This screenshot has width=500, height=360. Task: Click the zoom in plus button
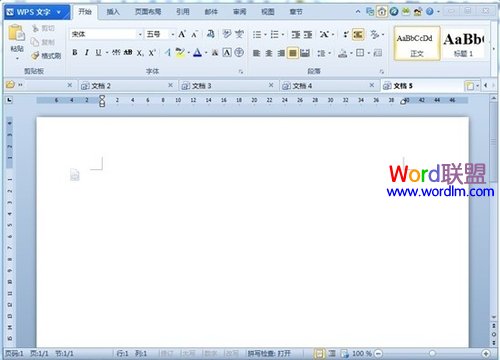click(486, 353)
